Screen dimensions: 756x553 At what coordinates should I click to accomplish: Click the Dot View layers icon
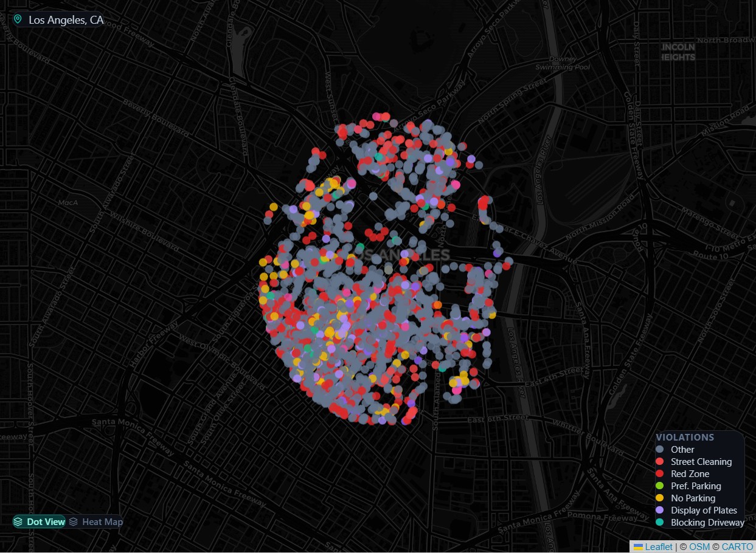(18, 521)
